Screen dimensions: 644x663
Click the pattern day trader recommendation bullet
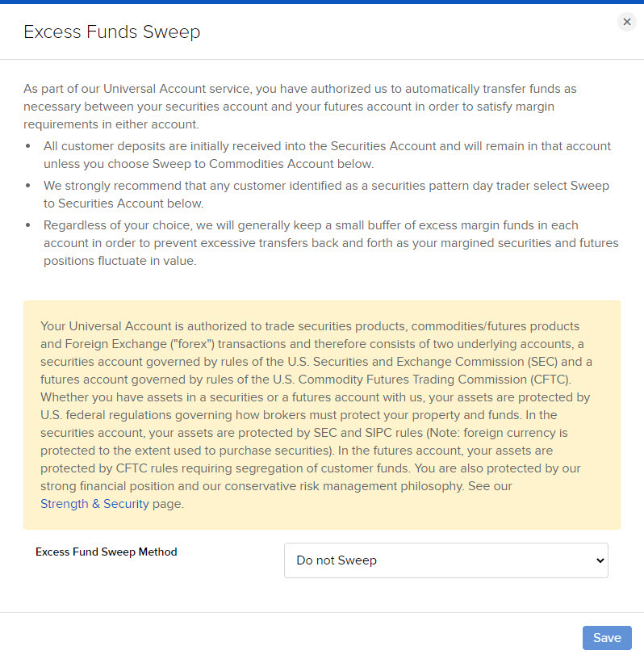click(322, 194)
